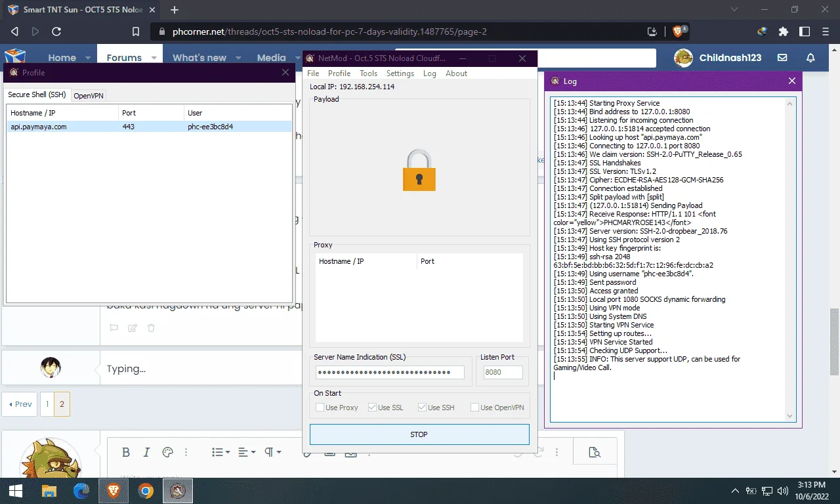Expand the Home nav dropdown arrow
The height and width of the screenshot is (504, 840).
pyautogui.click(x=88, y=58)
